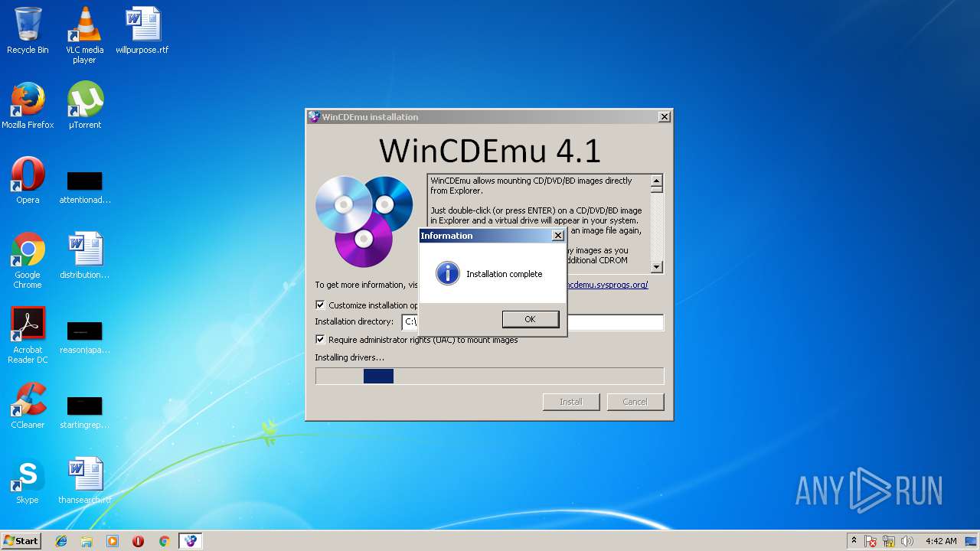Open Opera from the taskbar
This screenshot has height=551, width=980.
pos(139,541)
